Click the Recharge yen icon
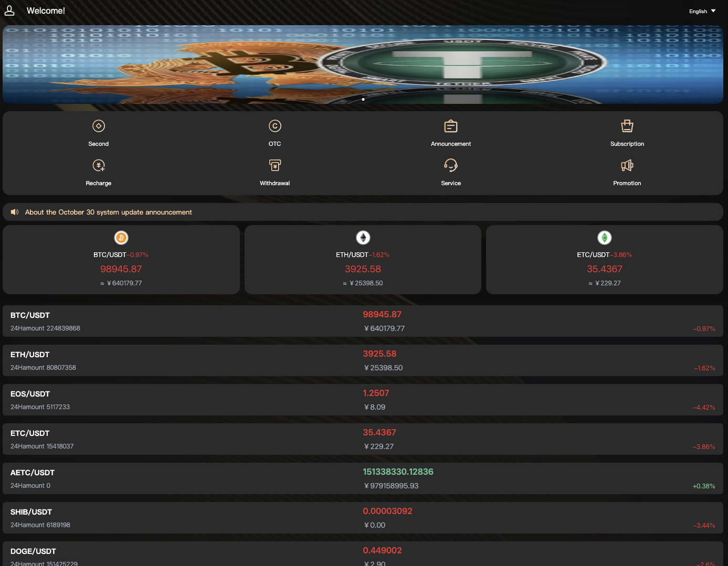 (x=99, y=165)
